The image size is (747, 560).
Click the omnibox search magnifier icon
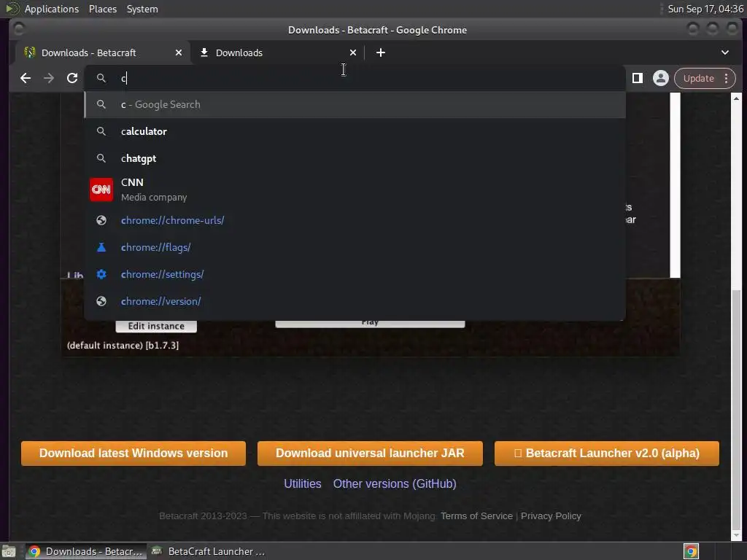coord(101,77)
